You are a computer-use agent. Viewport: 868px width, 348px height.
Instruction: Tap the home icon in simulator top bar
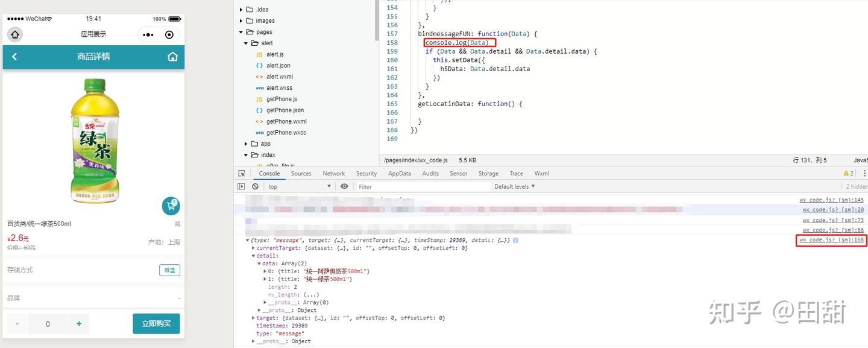pos(15,34)
